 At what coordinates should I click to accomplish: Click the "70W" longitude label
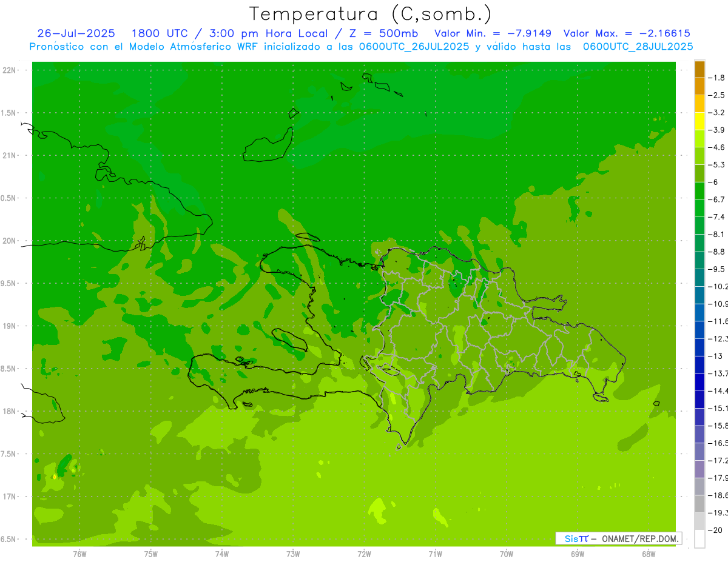coord(506,554)
